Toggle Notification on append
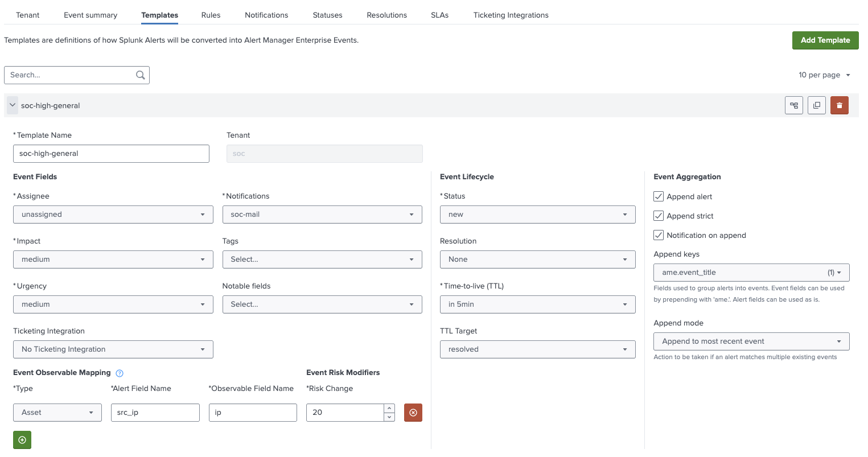The width and height of the screenshot is (868, 457). [658, 234]
